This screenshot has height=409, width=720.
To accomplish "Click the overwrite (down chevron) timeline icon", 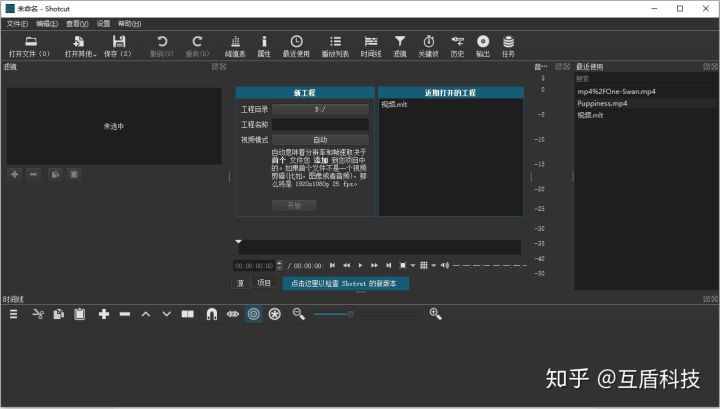I will click(166, 314).
